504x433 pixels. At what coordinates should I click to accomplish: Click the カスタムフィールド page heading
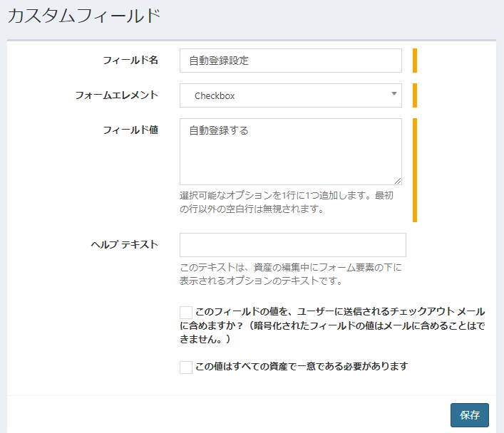pos(83,17)
